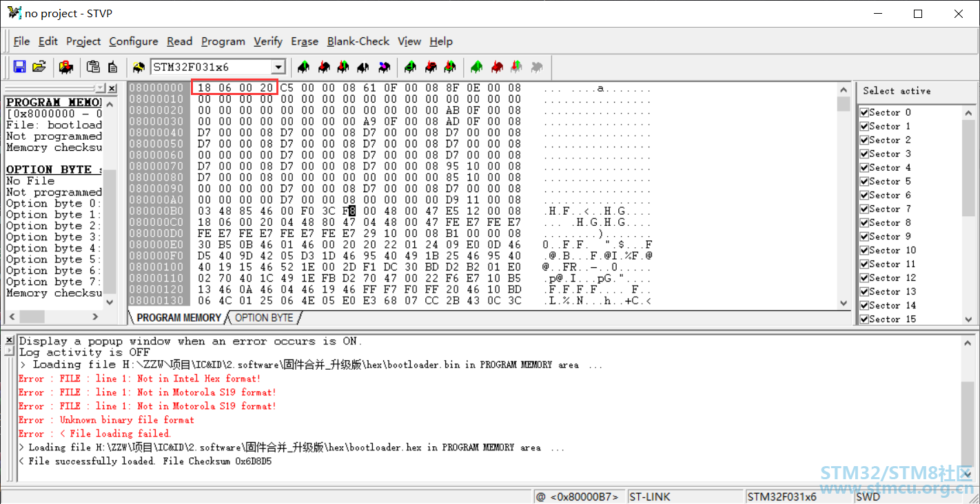Click the SWD status bar entry

868,497
